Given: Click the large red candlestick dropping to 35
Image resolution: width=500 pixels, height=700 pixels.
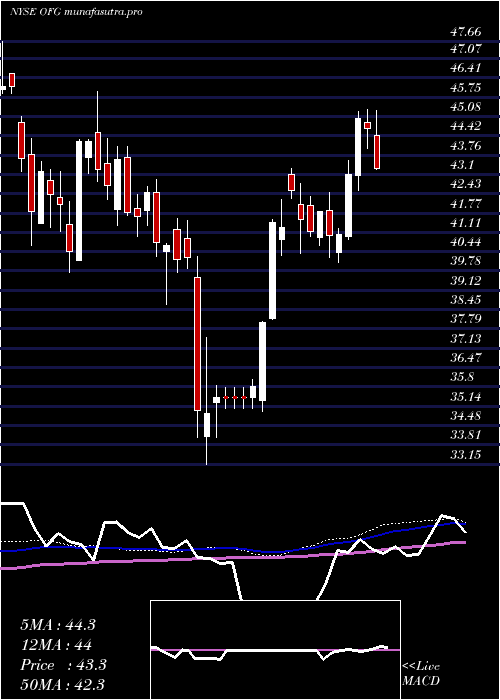Looking at the screenshot, I should tap(197, 344).
